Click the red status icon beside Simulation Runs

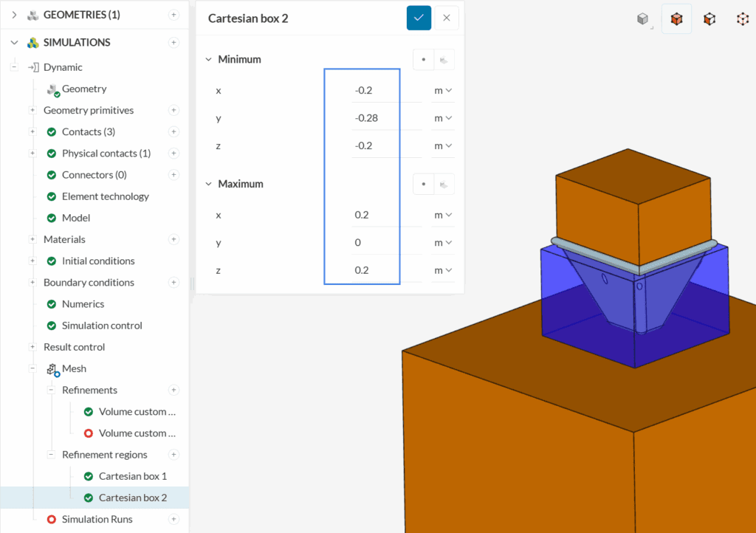pyautogui.click(x=51, y=519)
